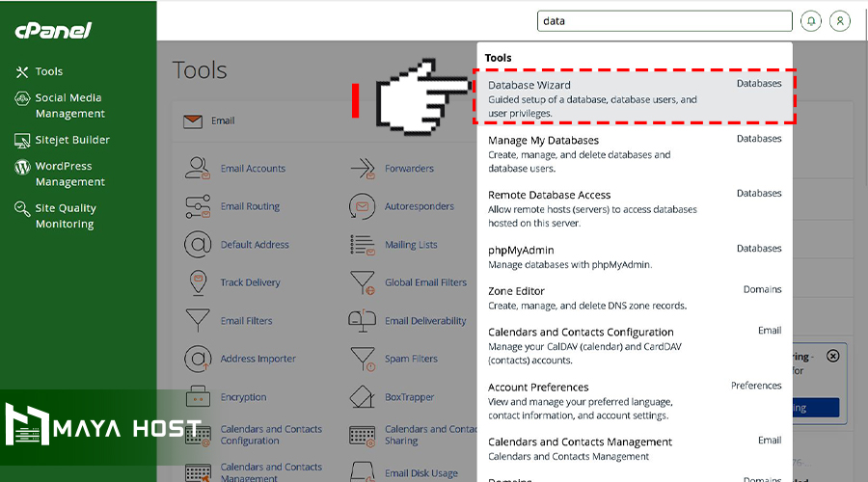
Task: Click the search field containing 'data'
Action: pos(664,20)
